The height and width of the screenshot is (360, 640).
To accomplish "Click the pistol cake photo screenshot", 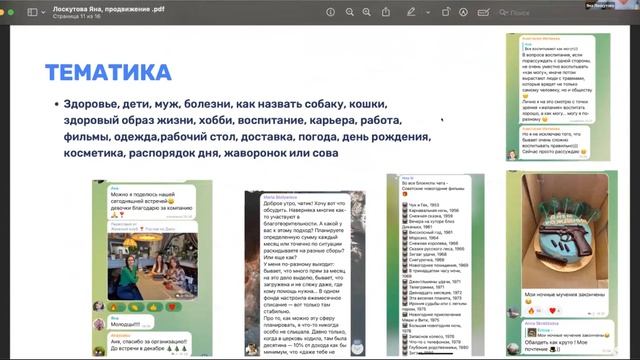I will coord(562,263).
